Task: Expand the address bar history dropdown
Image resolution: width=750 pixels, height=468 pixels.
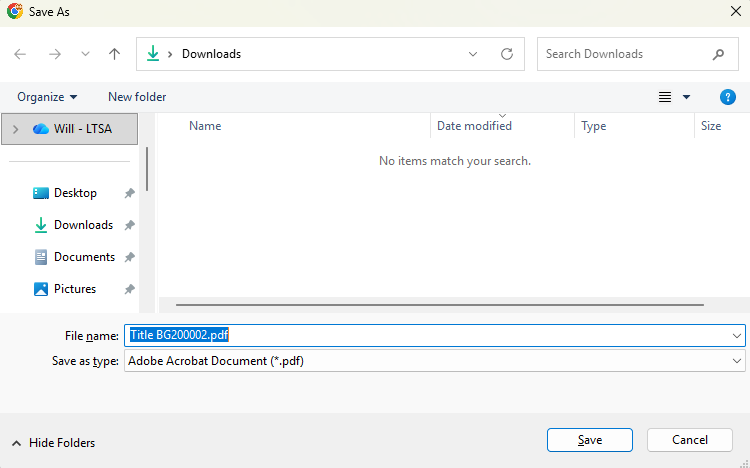Action: (473, 54)
